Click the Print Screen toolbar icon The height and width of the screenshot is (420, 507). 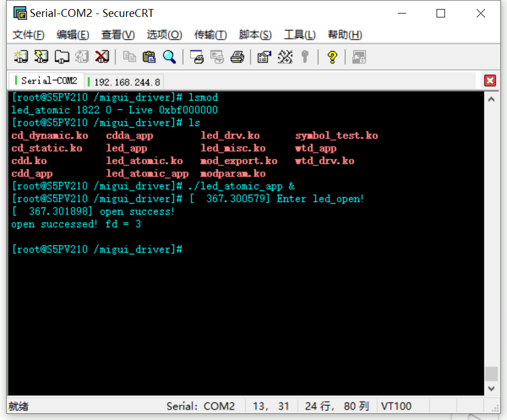(197, 57)
